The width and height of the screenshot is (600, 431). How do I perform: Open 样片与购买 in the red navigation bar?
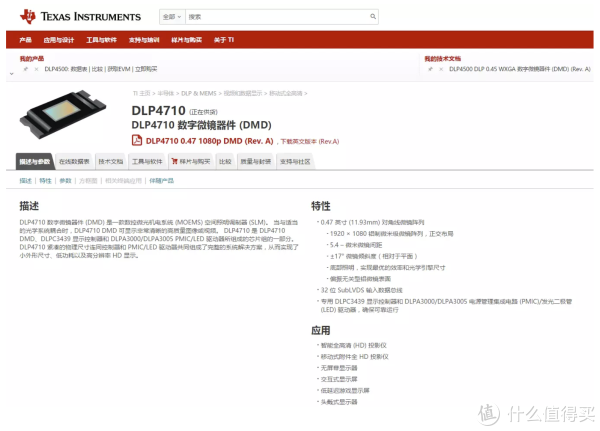pos(186,40)
